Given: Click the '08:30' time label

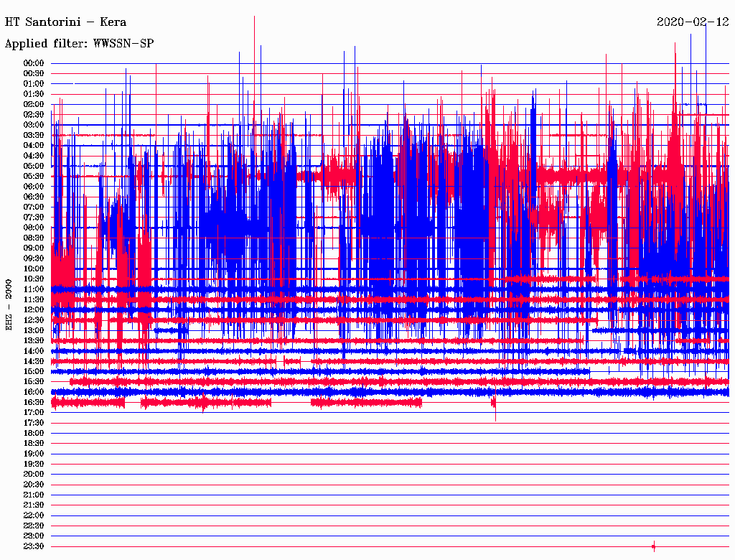Looking at the screenshot, I should (34, 238).
